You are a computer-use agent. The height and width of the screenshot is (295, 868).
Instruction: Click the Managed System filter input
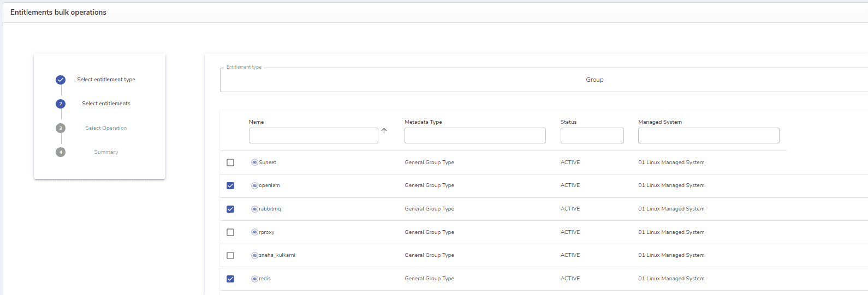(708, 136)
